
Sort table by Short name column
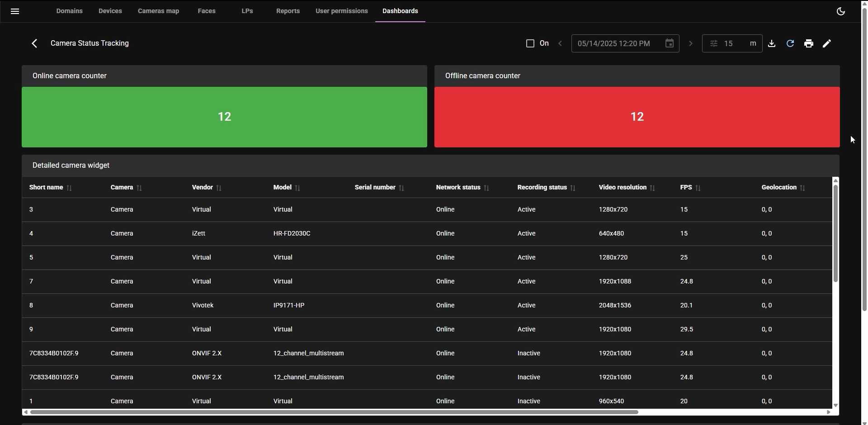click(x=69, y=188)
